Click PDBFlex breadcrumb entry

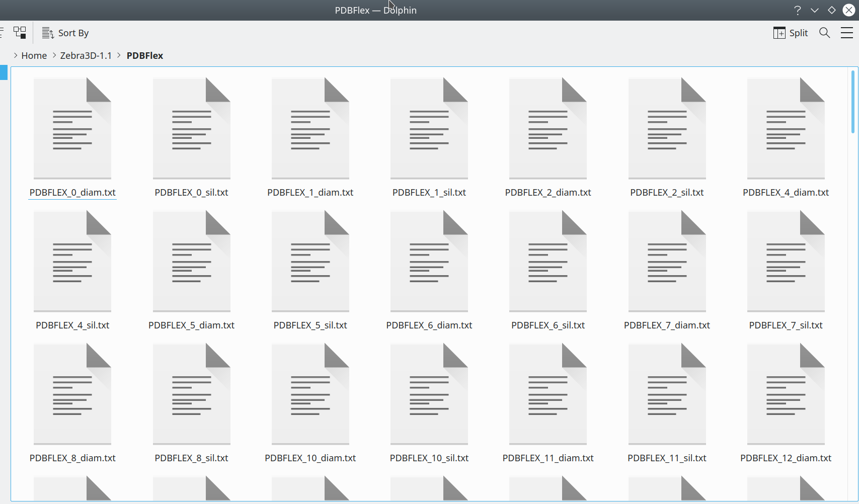[x=145, y=55]
